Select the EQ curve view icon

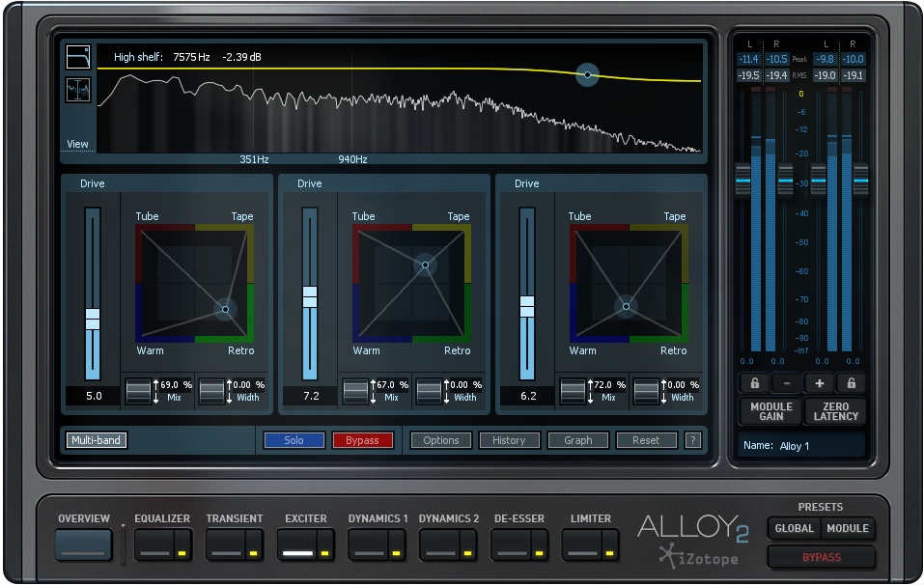[78, 57]
